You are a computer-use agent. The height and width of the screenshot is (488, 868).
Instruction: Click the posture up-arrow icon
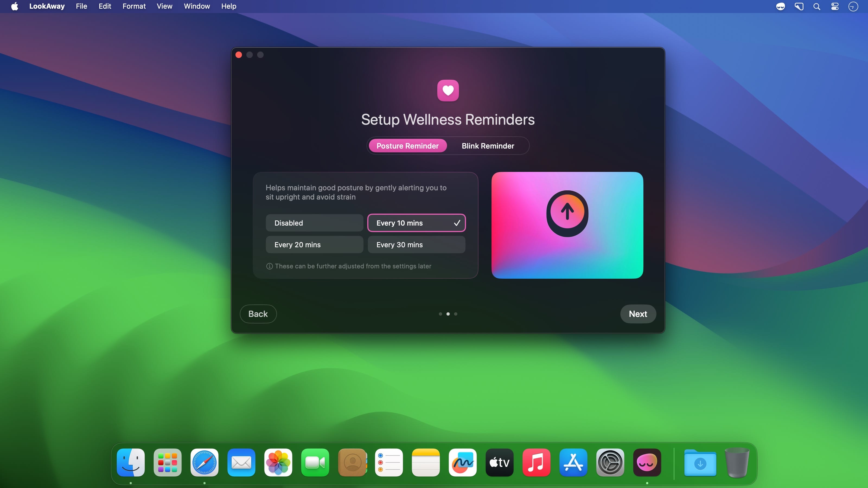pos(567,213)
